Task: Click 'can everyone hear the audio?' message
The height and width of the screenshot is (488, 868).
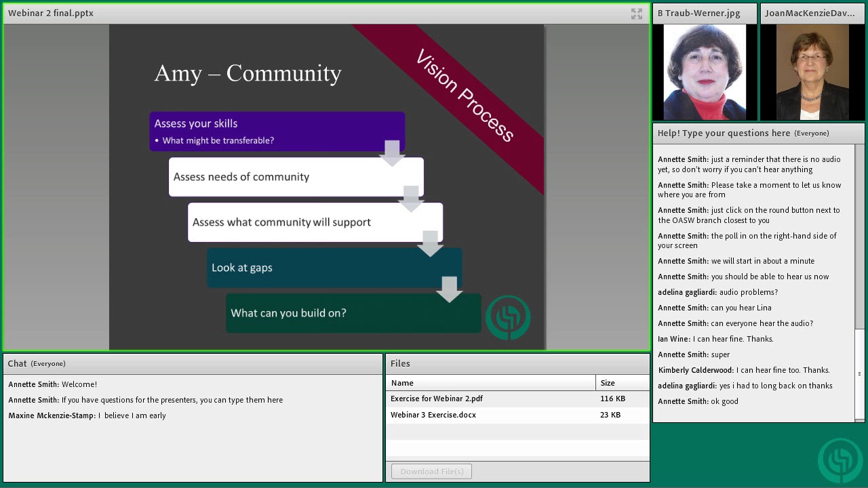Action: tap(735, 323)
